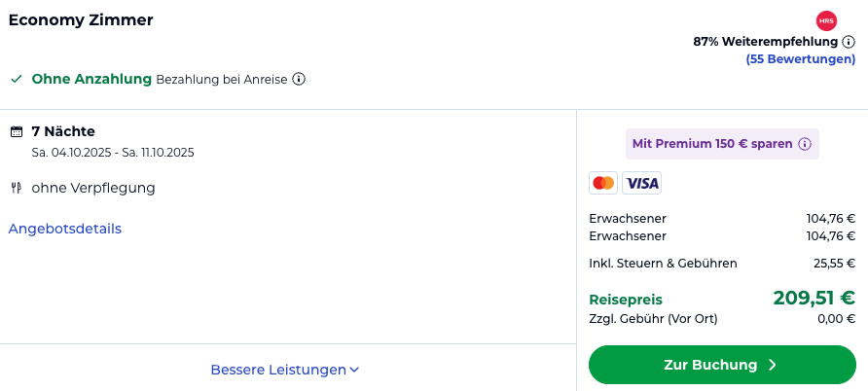Click the Reisepreis total 209,51 €
868x391 pixels.
click(x=814, y=299)
